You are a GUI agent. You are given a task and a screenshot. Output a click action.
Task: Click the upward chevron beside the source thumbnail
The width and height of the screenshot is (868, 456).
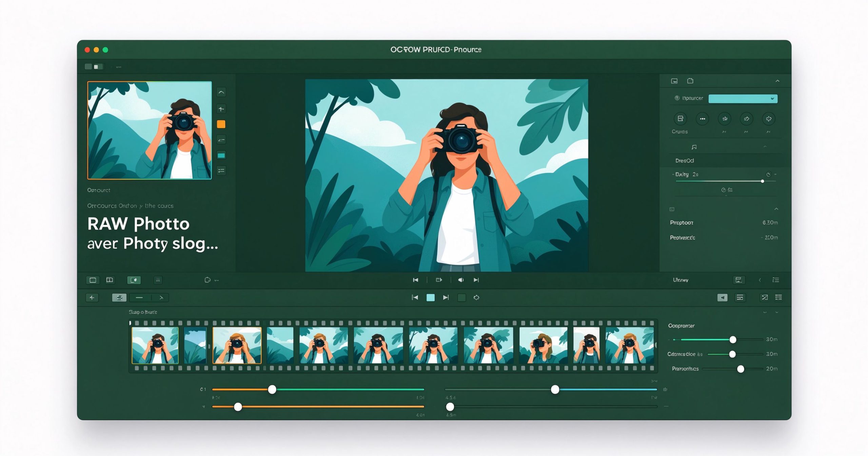(221, 92)
